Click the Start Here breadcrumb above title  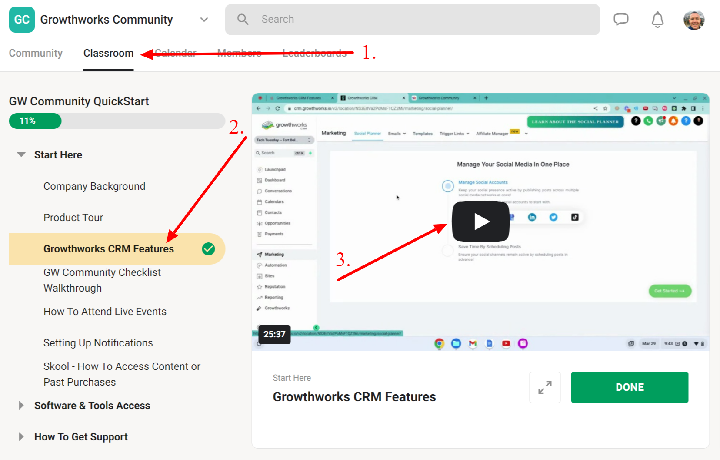[292, 378]
